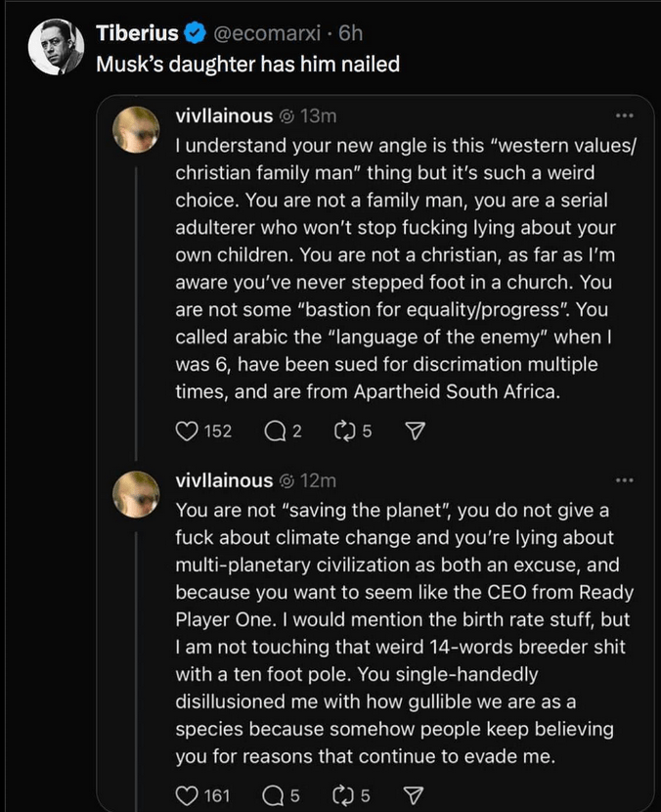Click the vivllainous username on the 13m post

pos(224,117)
